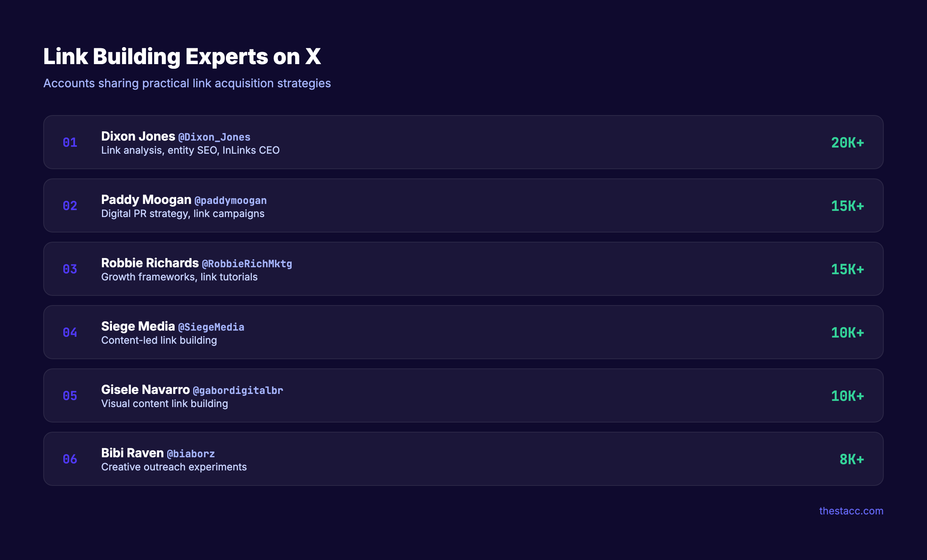Image resolution: width=927 pixels, height=560 pixels.
Task: Select the 10K+ figure beside Siege Media
Action: 848,332
